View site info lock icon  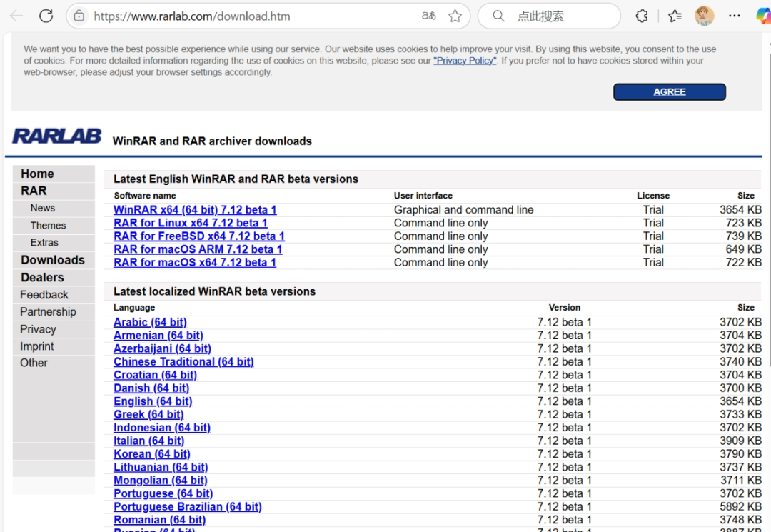coord(79,16)
